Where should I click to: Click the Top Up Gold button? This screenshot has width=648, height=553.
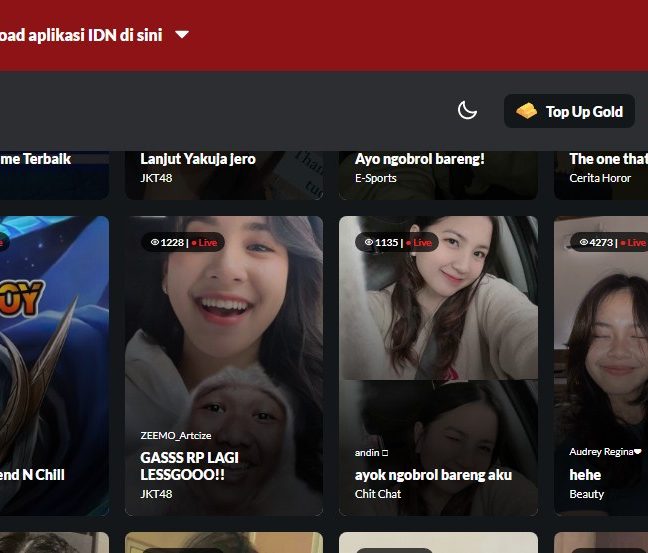click(569, 111)
